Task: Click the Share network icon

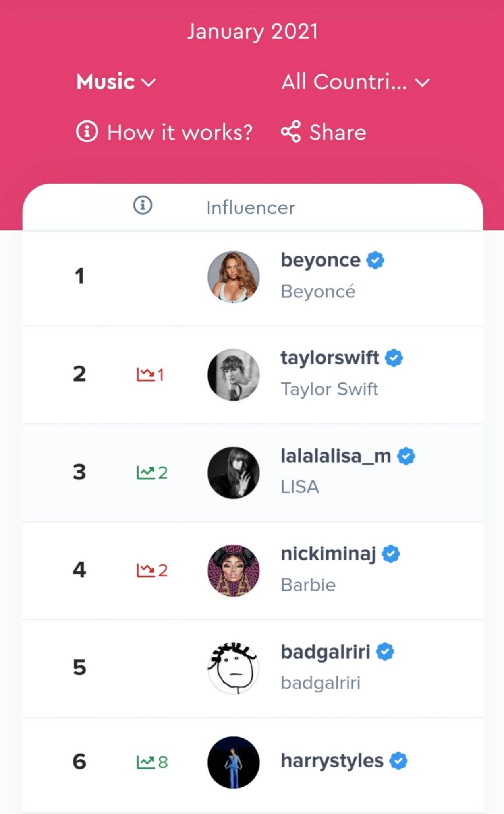Action: (291, 132)
